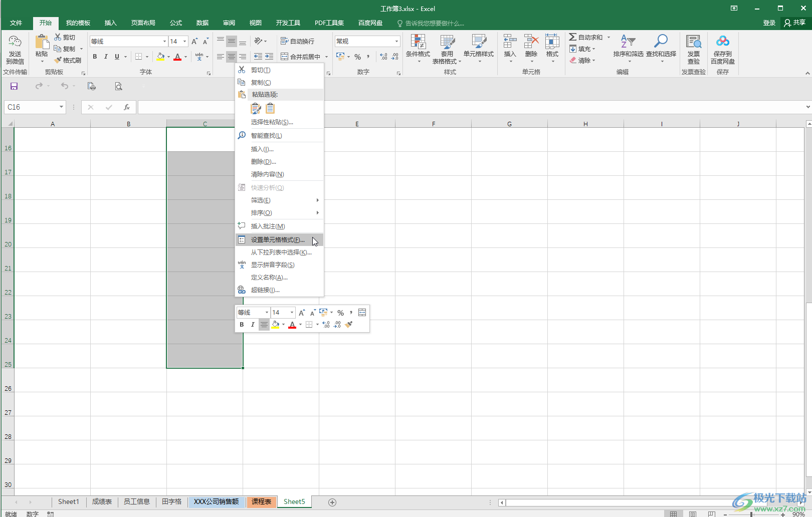Toggle Italic in the ribbon font group
812x517 pixels.
[x=106, y=57]
